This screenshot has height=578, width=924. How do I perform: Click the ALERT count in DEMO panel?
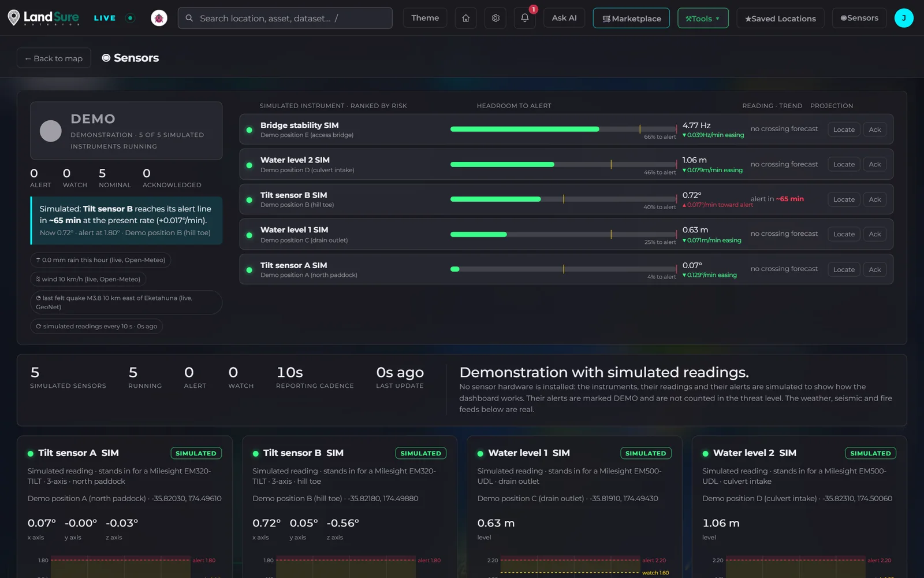pos(40,177)
